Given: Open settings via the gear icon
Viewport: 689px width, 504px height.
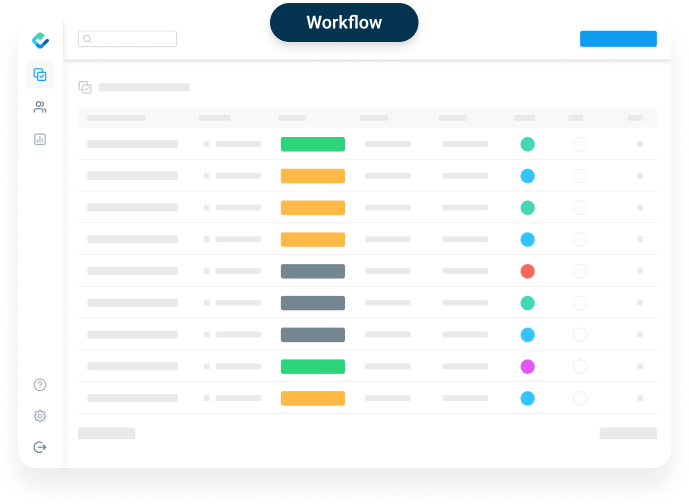Looking at the screenshot, I should (40, 416).
